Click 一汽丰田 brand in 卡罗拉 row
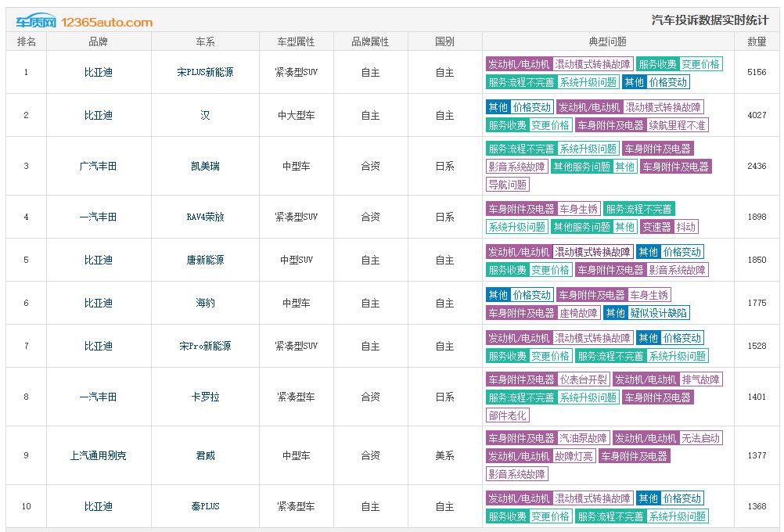The height and width of the screenshot is (532, 784). [98, 397]
